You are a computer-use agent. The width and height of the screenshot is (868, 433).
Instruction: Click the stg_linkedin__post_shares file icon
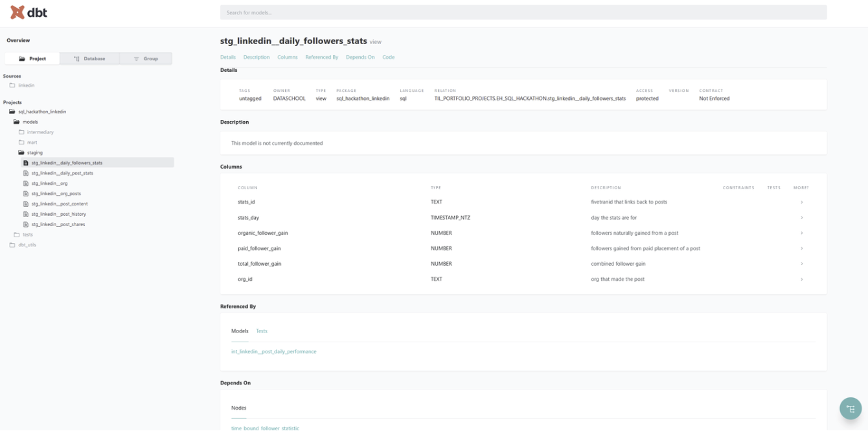point(26,224)
